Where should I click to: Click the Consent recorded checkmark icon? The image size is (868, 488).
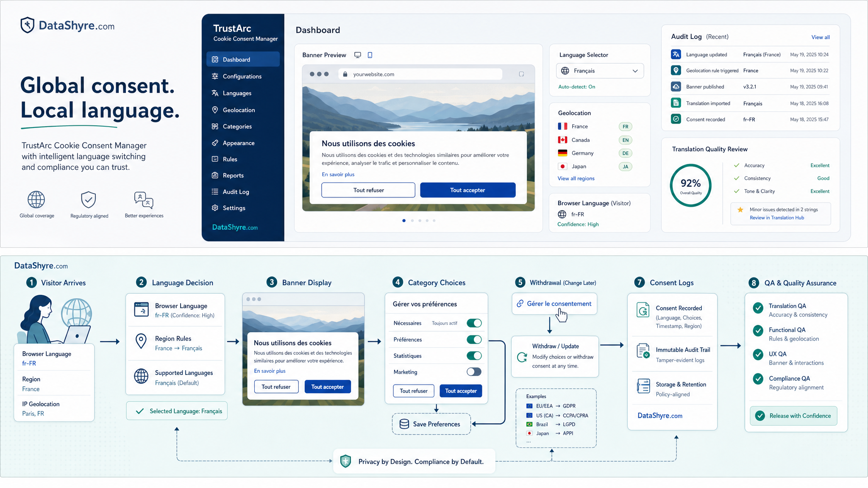point(676,119)
